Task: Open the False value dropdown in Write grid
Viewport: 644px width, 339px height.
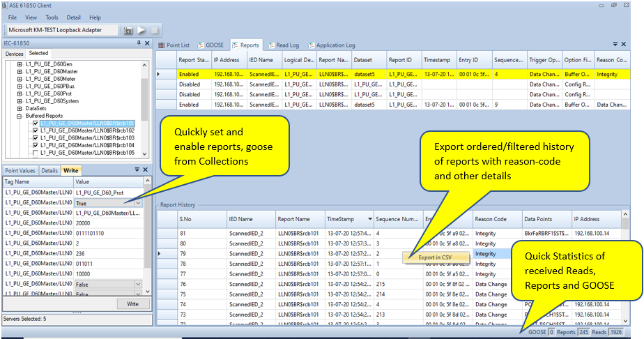Action: [139, 284]
